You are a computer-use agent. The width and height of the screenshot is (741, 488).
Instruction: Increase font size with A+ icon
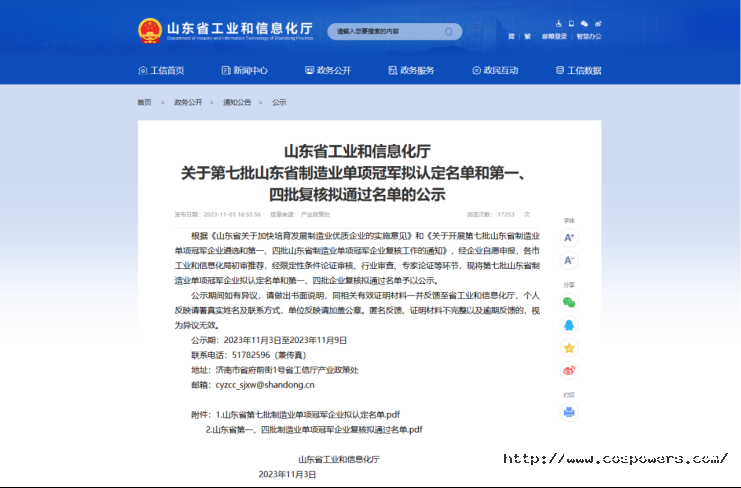[569, 238]
